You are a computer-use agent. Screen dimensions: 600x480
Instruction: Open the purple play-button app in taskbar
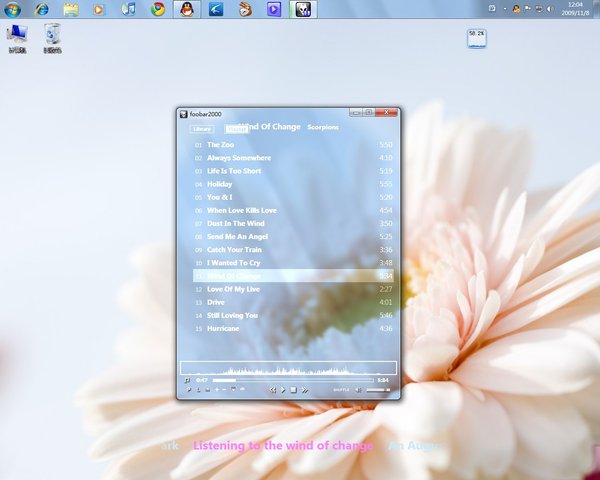[x=274, y=9]
